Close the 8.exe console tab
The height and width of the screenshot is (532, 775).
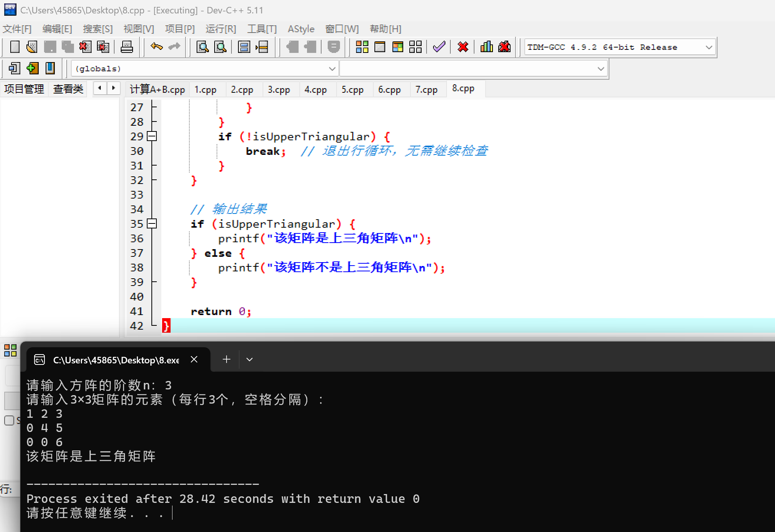[x=194, y=360]
